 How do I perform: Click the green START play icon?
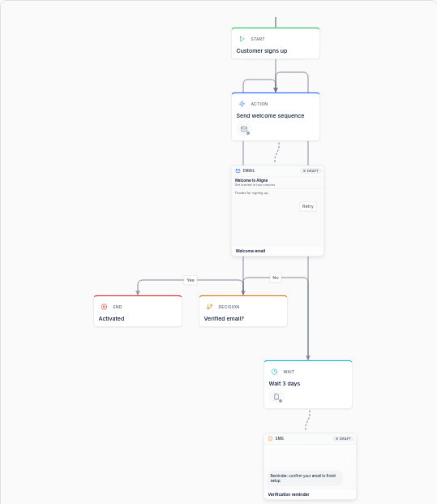click(x=242, y=39)
